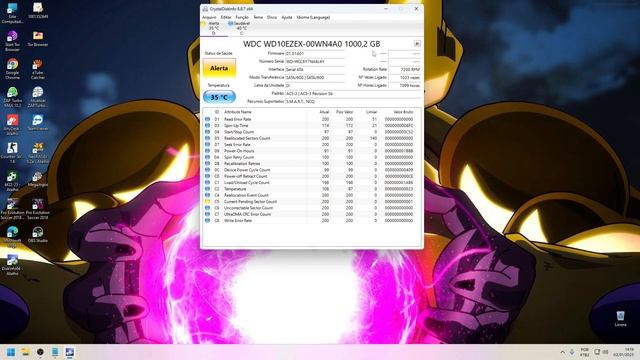Select the UltraDMA CRC Error Count row

(x=311, y=214)
